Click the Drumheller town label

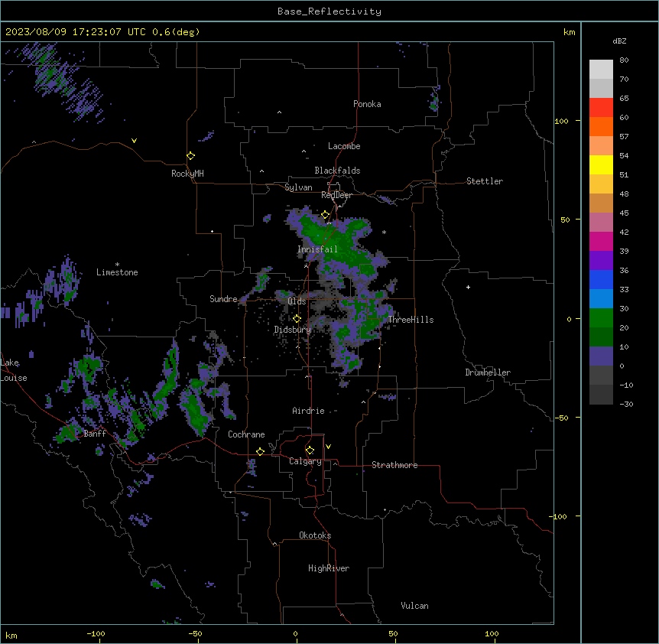488,373
